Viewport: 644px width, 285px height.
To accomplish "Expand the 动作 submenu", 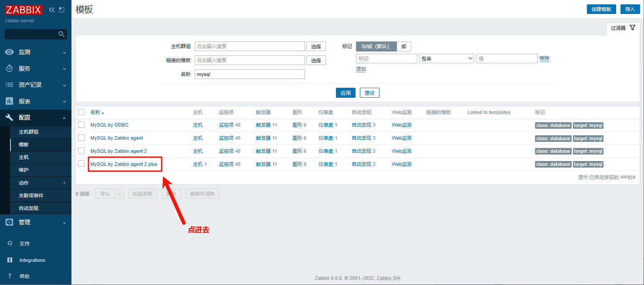I will click(x=64, y=183).
